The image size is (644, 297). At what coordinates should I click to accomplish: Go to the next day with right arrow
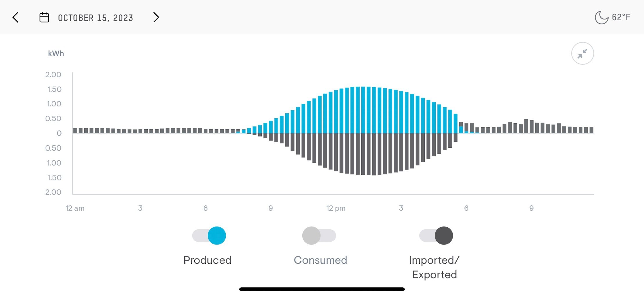[156, 17]
